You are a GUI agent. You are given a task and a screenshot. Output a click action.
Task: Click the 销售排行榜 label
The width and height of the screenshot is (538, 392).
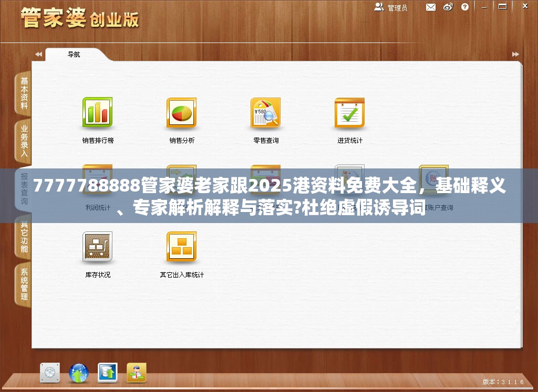coord(98,140)
